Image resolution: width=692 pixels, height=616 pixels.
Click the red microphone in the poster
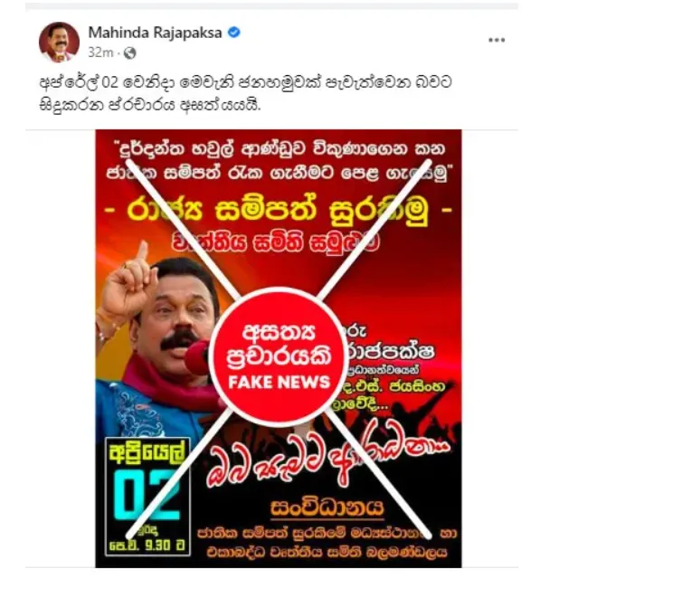coord(198,357)
